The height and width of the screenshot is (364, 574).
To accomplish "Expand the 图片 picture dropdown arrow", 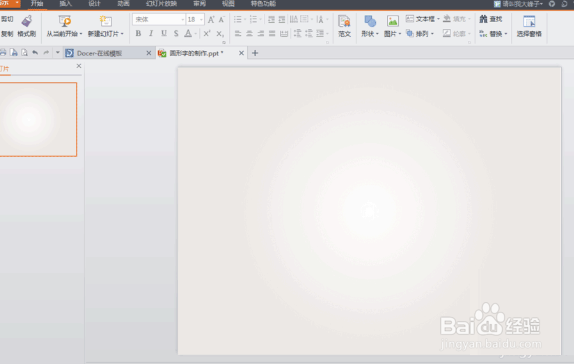I will click(400, 34).
